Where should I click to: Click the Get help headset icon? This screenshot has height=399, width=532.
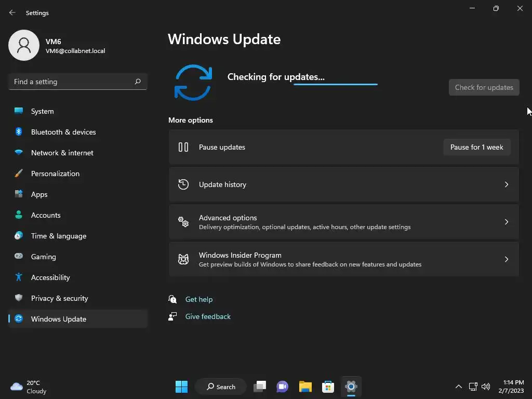(x=172, y=299)
